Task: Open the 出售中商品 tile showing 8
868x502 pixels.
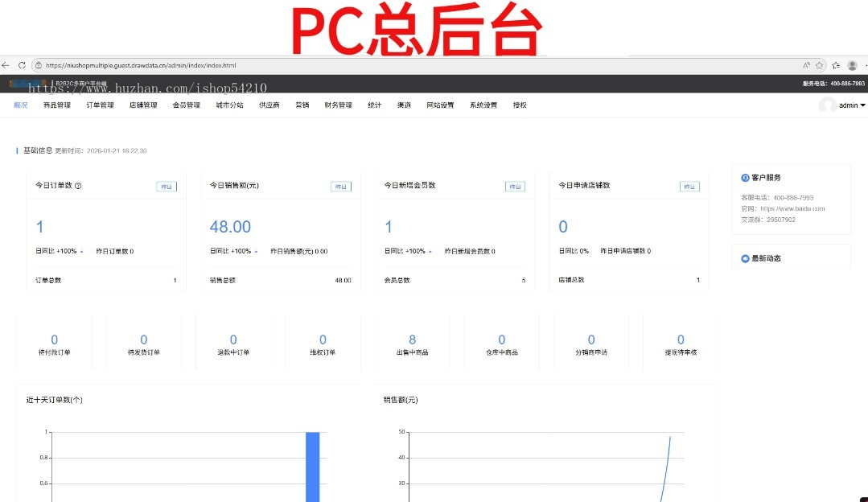Action: [413, 344]
